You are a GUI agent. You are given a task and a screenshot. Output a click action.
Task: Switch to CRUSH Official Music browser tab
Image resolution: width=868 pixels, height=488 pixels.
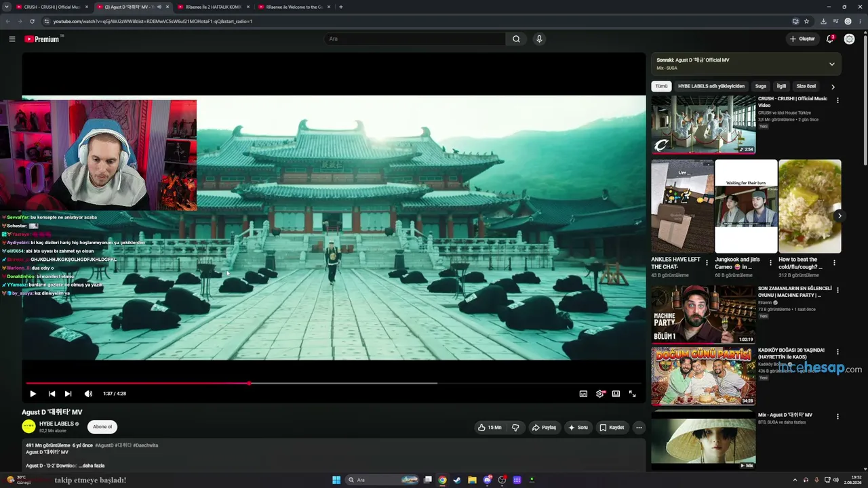[52, 7]
